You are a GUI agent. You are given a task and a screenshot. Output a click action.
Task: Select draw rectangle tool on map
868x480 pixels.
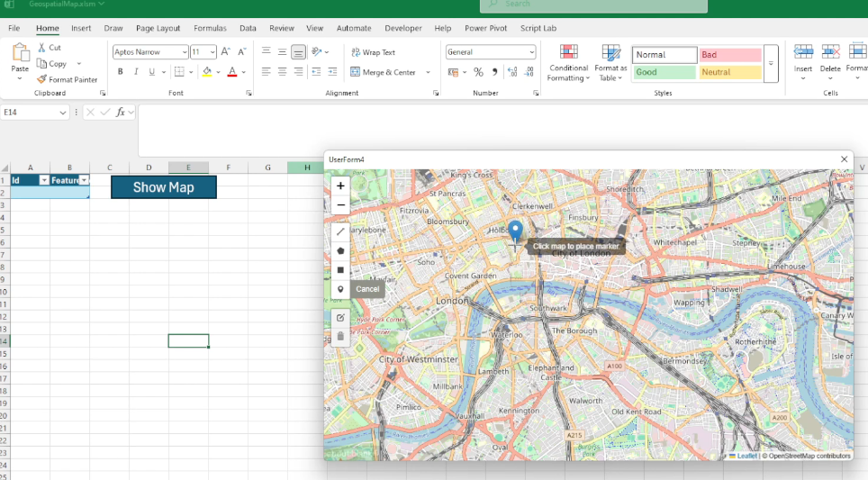coord(340,270)
